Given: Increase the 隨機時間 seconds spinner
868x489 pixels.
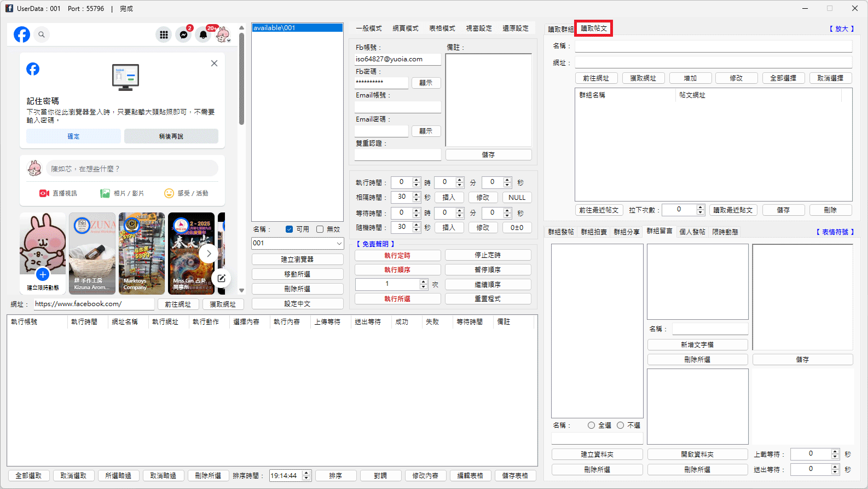Looking at the screenshot, I should [416, 225].
